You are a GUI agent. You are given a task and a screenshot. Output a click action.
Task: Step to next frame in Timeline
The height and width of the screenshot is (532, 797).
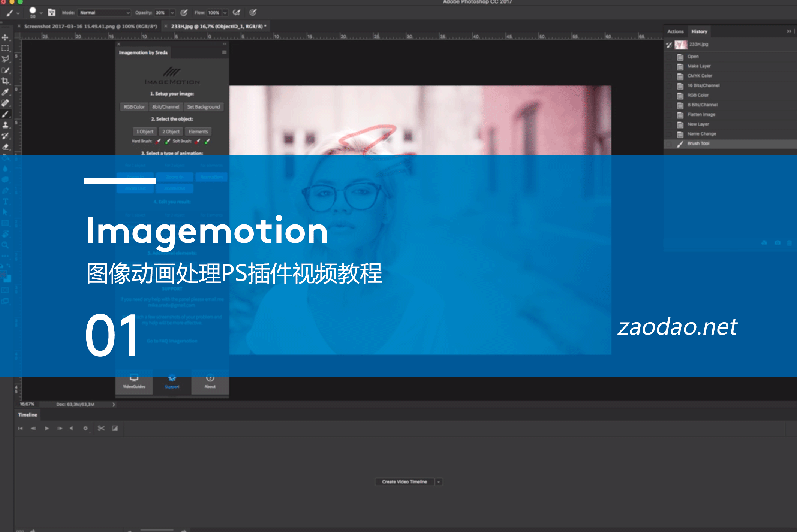coord(60,428)
